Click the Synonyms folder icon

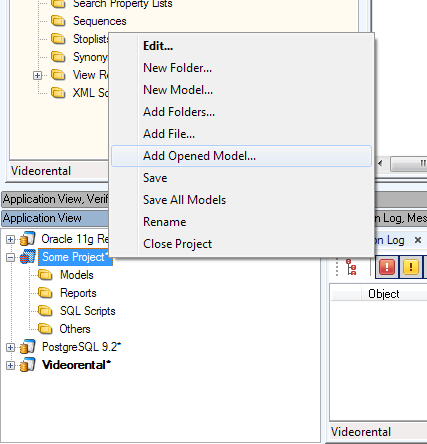pos(58,57)
